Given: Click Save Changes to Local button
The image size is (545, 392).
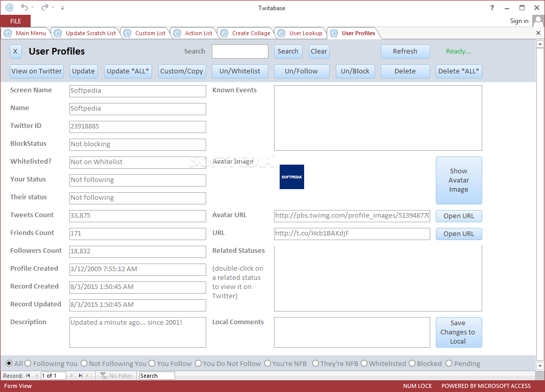Looking at the screenshot, I should 459,332.
